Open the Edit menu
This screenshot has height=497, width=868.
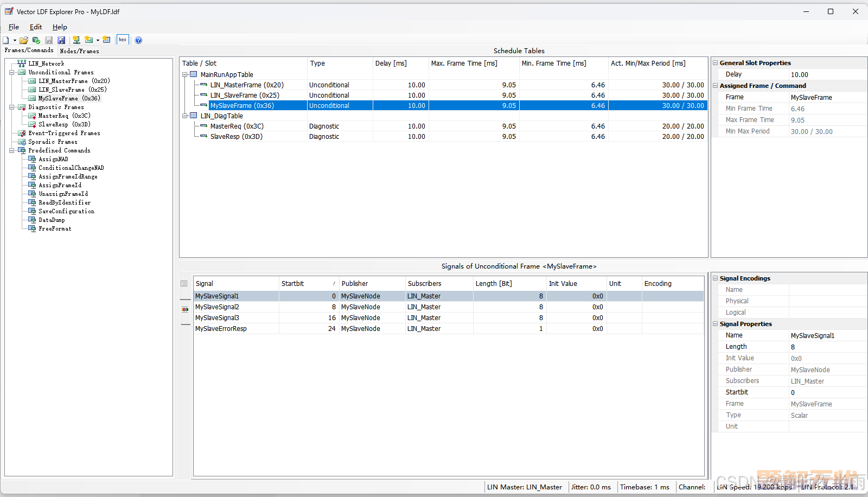[x=36, y=27]
